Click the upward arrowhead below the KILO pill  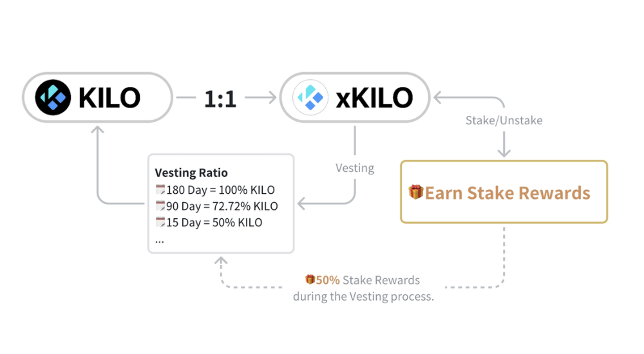point(98,131)
